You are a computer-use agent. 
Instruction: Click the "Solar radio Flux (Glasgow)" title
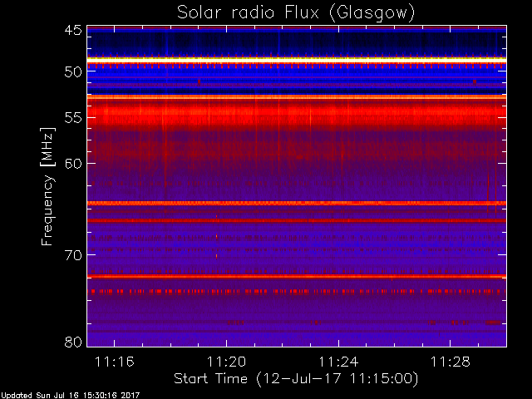click(296, 13)
